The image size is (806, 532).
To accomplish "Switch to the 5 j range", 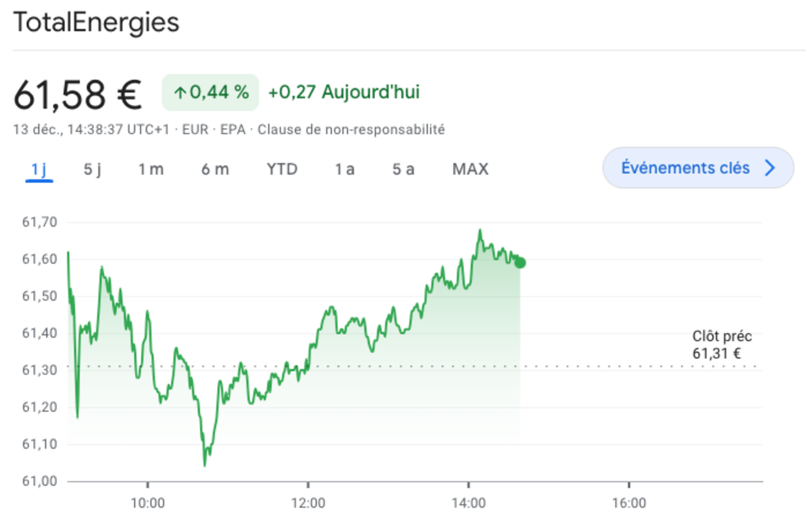I will [92, 170].
